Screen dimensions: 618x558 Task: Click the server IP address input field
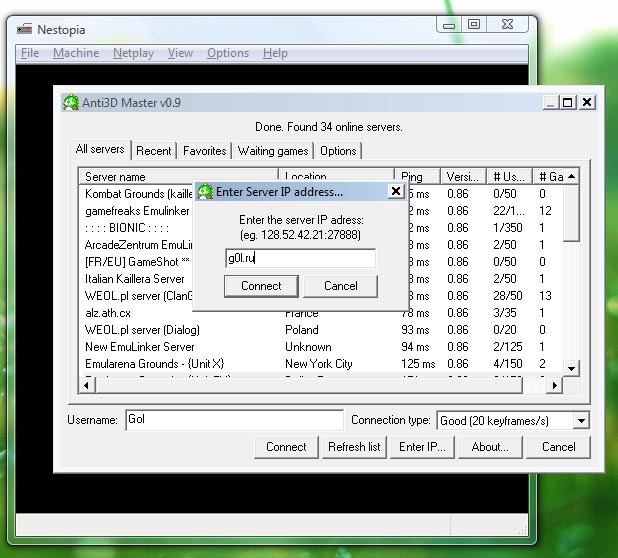[x=300, y=259]
